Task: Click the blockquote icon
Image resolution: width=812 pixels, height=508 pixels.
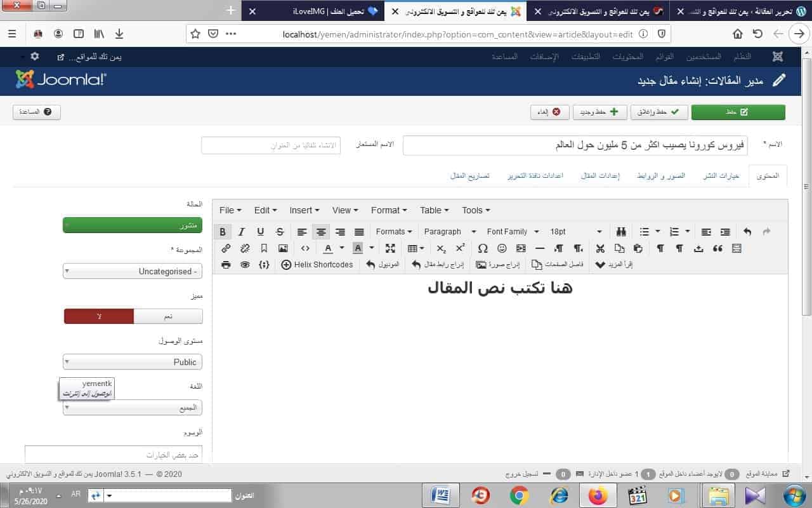Action: click(717, 248)
